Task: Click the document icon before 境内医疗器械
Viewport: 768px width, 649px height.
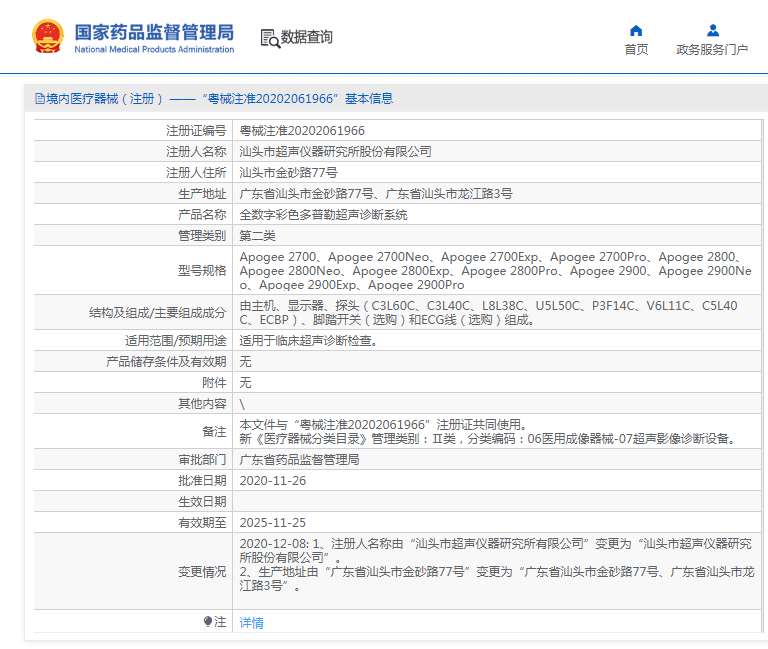Action: coord(40,99)
